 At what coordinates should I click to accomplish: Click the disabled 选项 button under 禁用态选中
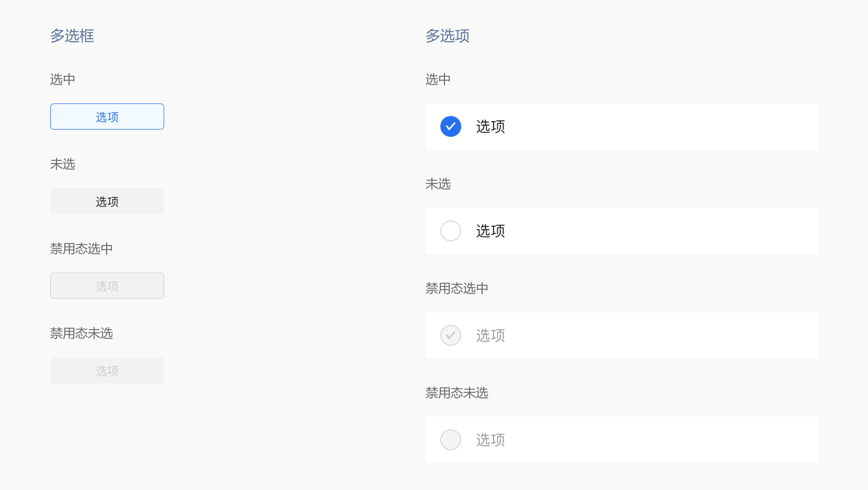tap(107, 286)
